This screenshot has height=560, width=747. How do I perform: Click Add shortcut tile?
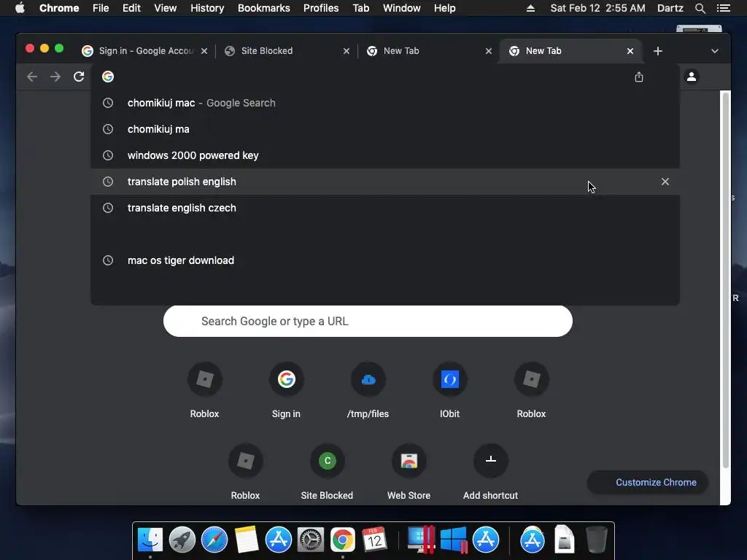(x=491, y=472)
